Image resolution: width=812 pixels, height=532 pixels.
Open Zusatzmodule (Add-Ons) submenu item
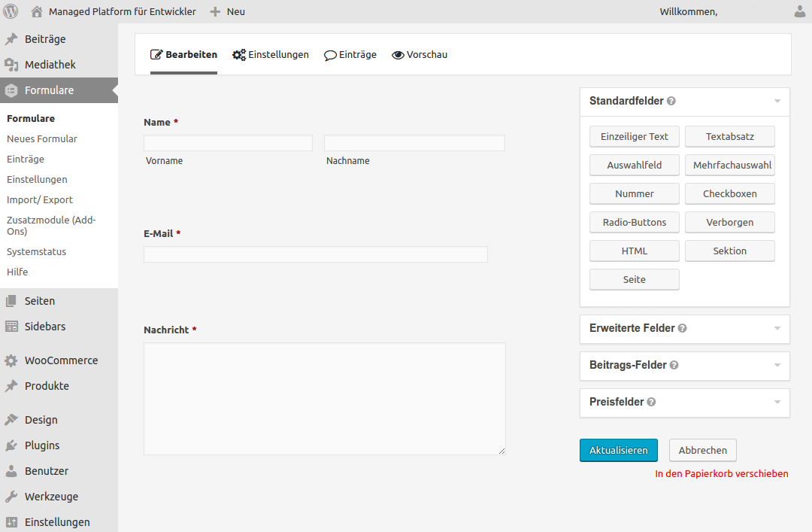point(51,226)
